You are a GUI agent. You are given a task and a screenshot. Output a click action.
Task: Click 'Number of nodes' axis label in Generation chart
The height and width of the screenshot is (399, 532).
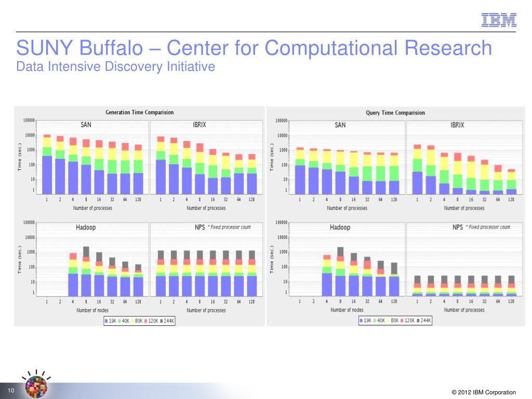pos(92,310)
